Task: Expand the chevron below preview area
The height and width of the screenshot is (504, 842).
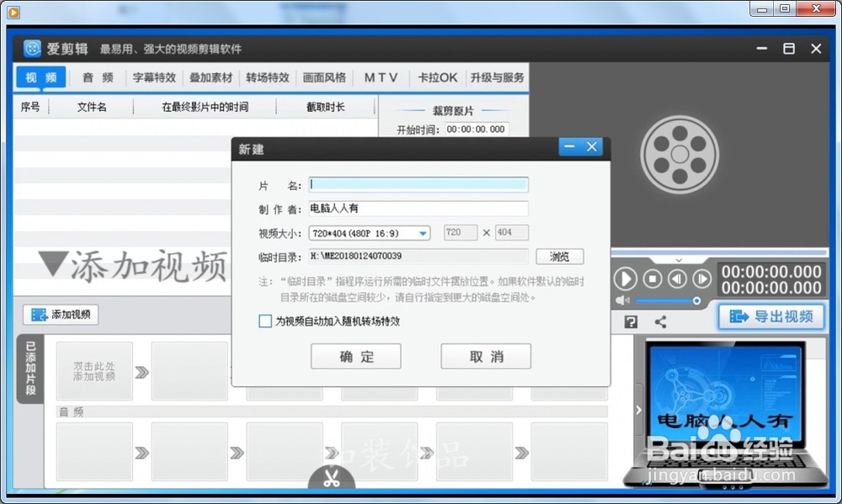Action: click(x=679, y=260)
